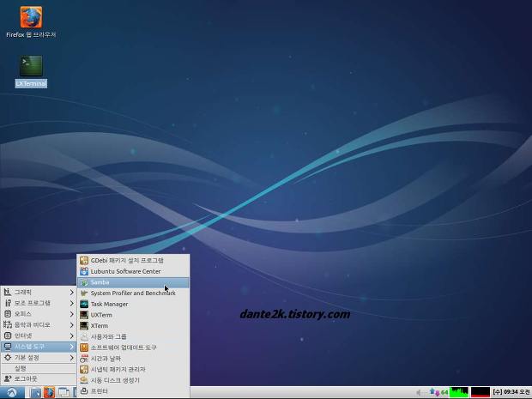Click the Lubuntu start menu button
The width and height of the screenshot is (532, 399).
point(12,392)
